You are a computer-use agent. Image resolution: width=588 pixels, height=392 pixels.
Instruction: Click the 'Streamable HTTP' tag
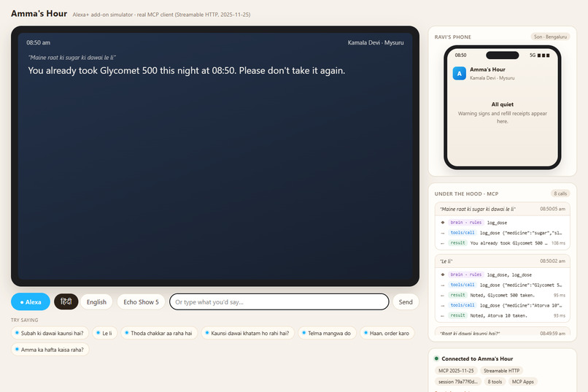pyautogui.click(x=501, y=371)
